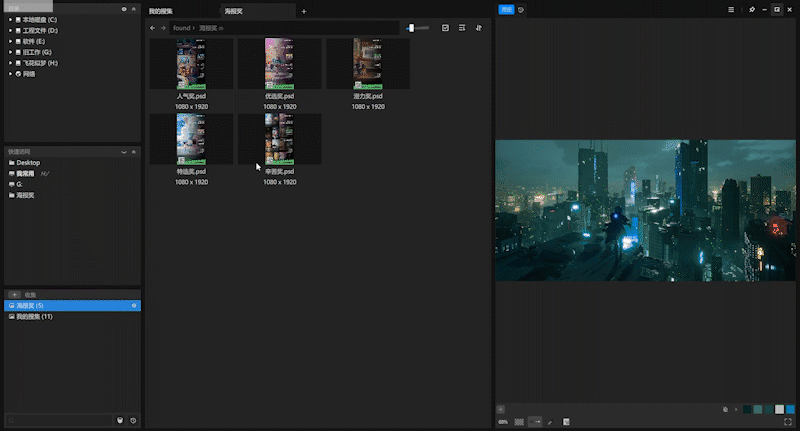This screenshot has height=431, width=800.
Task: Select the 人气奖.psd thumbnail
Action: click(191, 64)
